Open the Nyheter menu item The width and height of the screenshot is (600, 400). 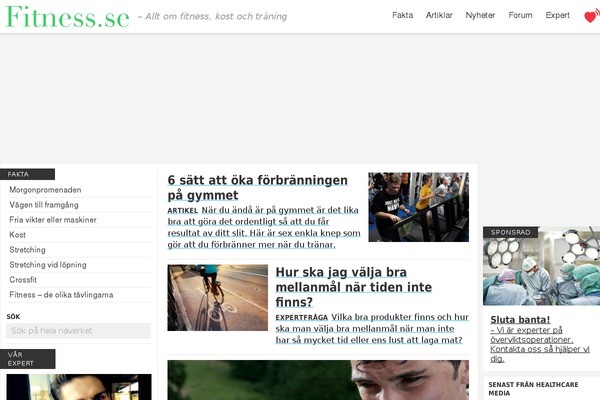[480, 15]
